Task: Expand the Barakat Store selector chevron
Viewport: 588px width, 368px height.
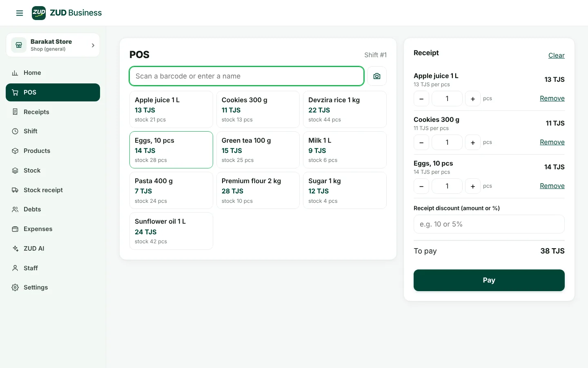Action: point(93,45)
